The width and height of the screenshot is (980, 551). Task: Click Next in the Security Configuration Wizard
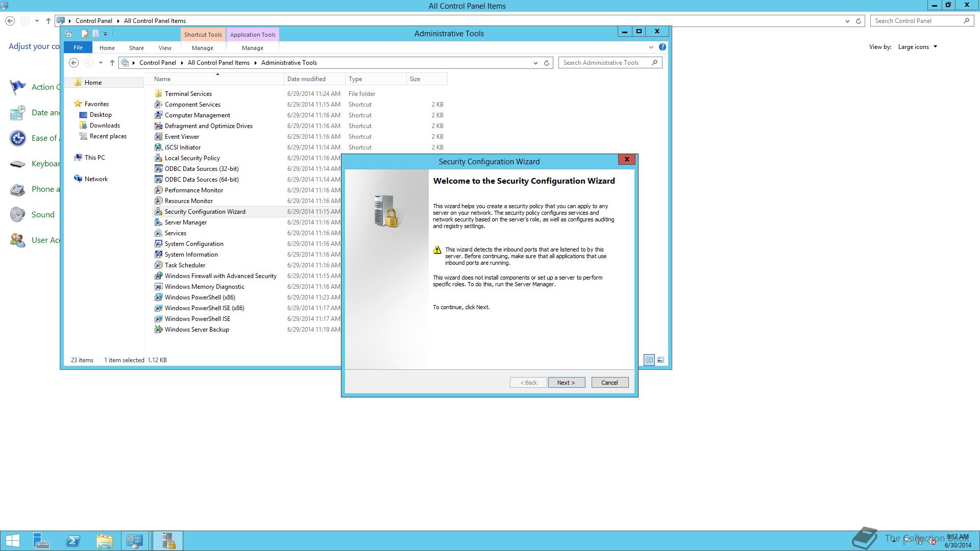pyautogui.click(x=567, y=383)
